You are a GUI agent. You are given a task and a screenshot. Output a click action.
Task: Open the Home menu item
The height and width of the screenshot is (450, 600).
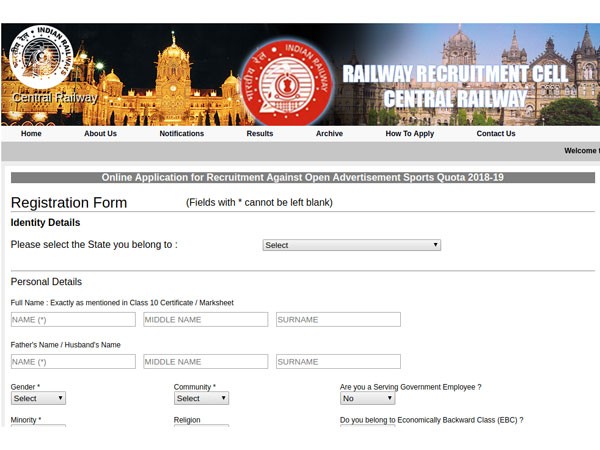coord(31,134)
